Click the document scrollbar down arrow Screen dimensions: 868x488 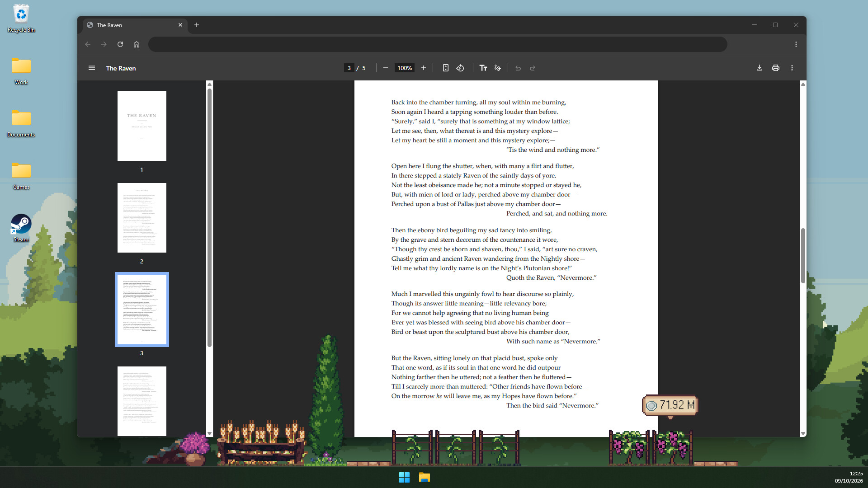[x=803, y=434]
